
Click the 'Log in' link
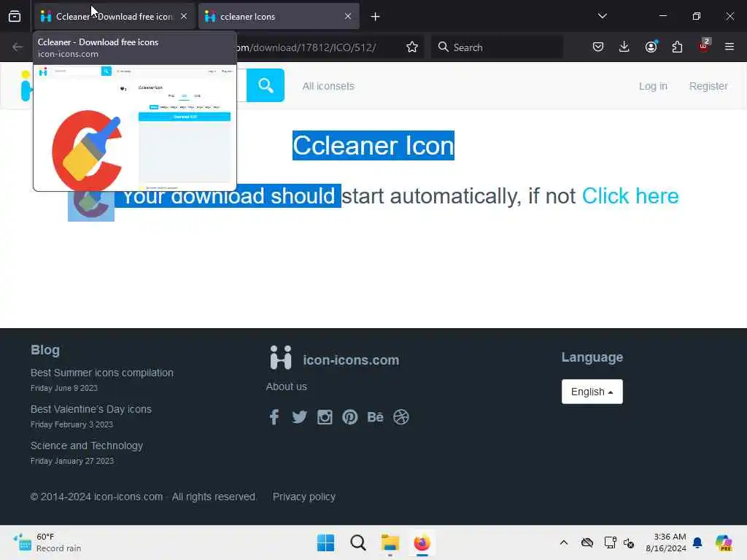[x=653, y=86]
